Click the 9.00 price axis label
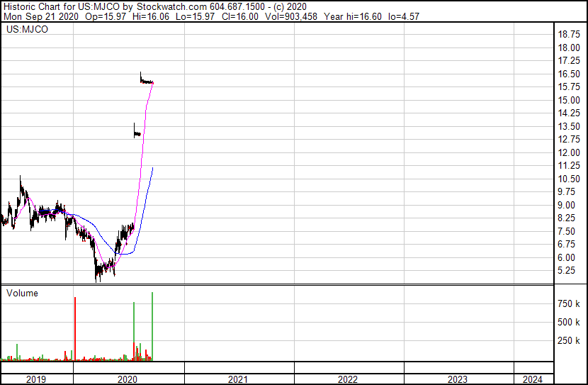This screenshot has height=385, width=588. pyautogui.click(x=566, y=205)
